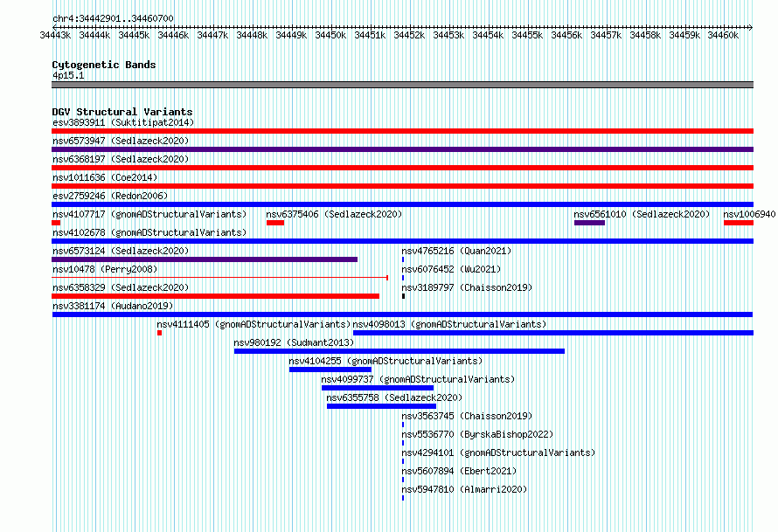778x532 pixels.
Task: Click the 34460k ruler tick label
Action: (723, 35)
